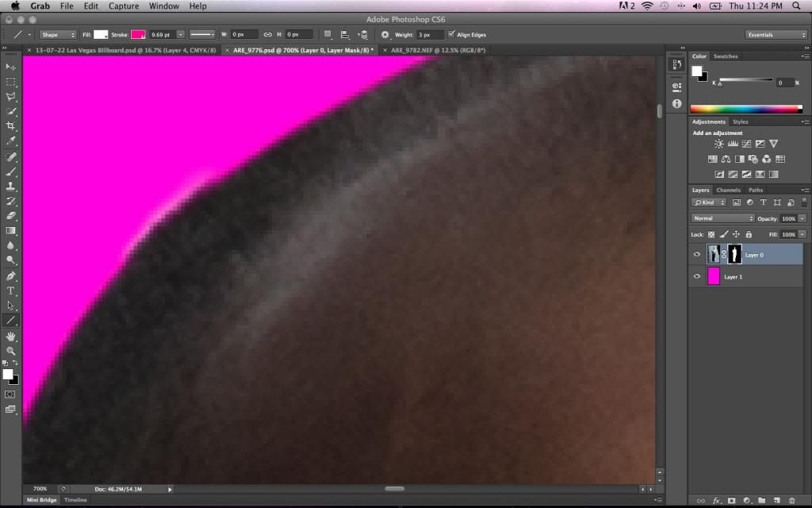Open the stroke line style dropdown
Screen dimensions: 812x508
[202, 35]
